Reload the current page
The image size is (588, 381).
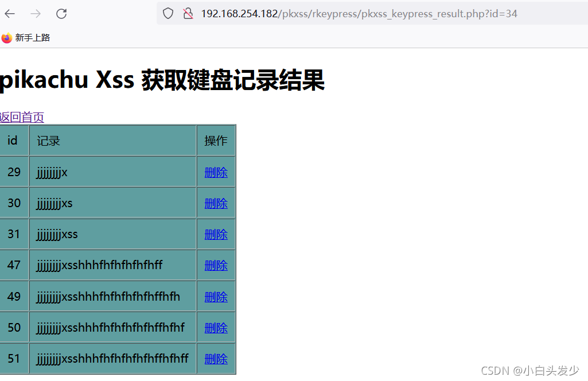pyautogui.click(x=61, y=14)
